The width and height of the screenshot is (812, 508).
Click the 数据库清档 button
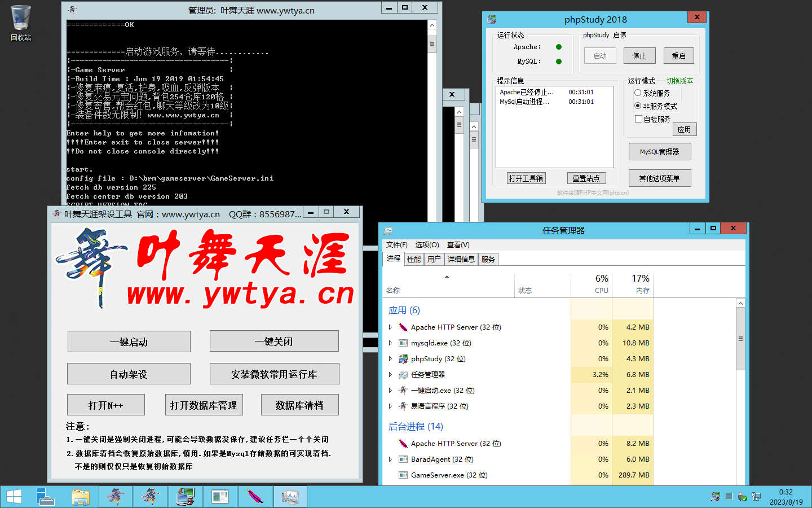point(299,405)
